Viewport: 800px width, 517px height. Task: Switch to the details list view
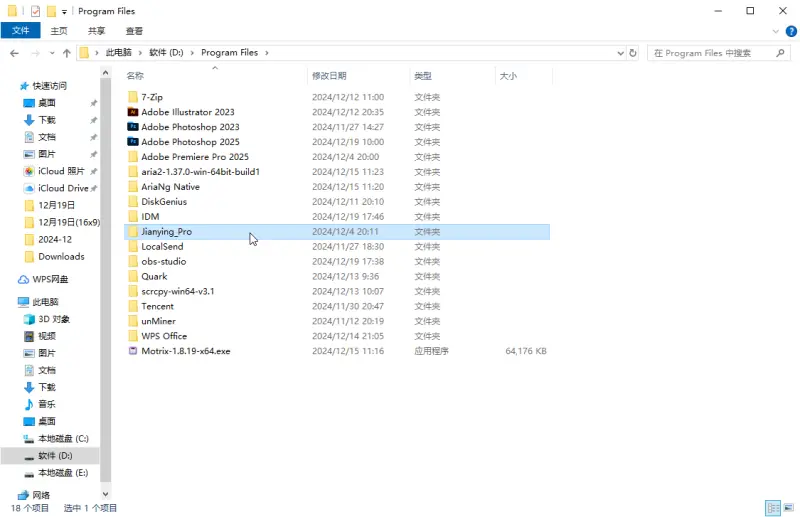(771, 508)
